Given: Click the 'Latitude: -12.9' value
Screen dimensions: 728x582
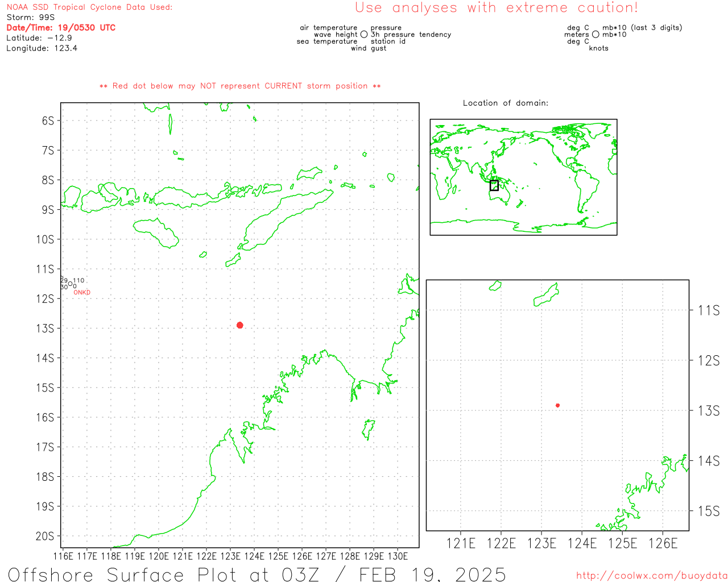Looking at the screenshot, I should click(39, 38).
